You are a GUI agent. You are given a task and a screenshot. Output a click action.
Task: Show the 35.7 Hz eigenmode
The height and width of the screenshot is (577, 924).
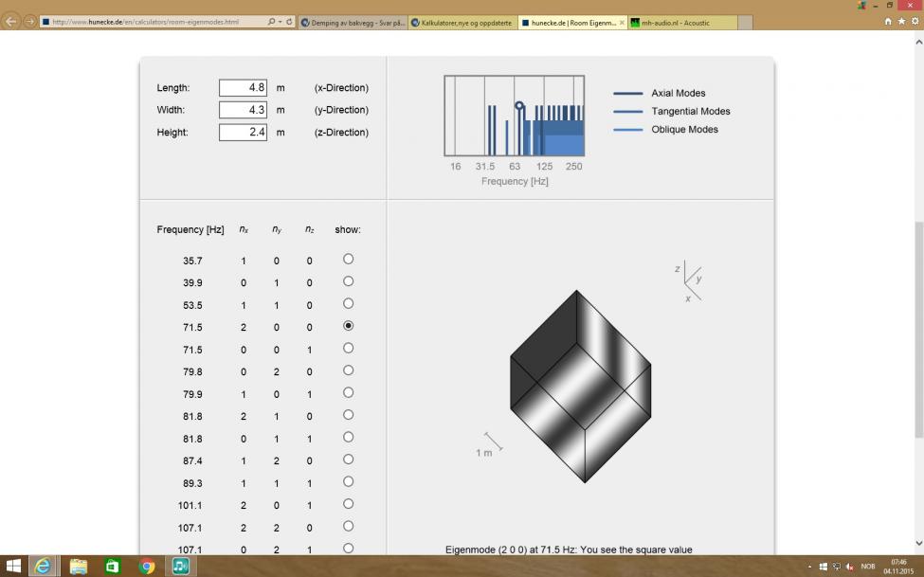(x=348, y=259)
